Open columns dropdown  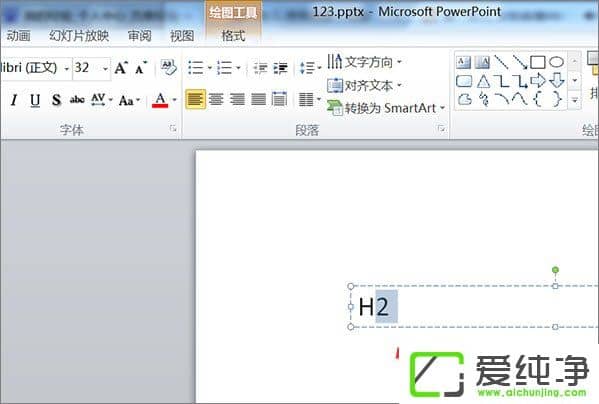click(x=309, y=99)
